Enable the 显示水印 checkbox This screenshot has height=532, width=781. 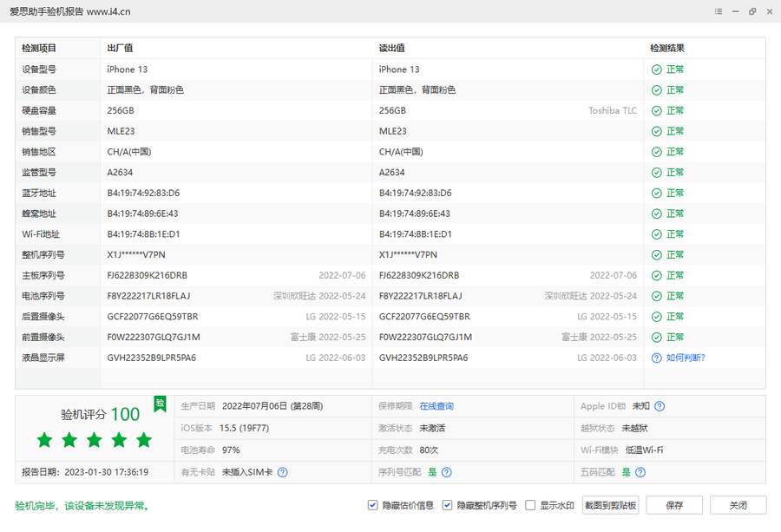pos(530,505)
